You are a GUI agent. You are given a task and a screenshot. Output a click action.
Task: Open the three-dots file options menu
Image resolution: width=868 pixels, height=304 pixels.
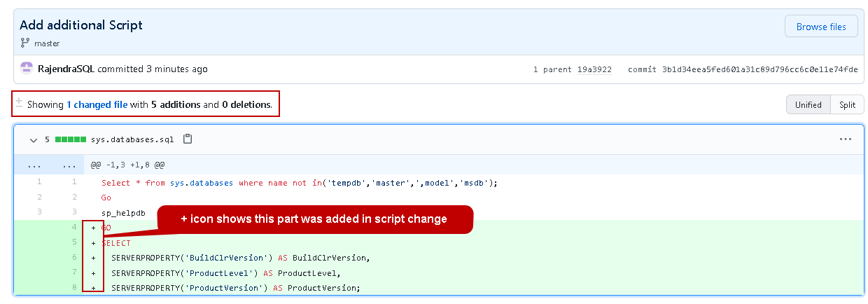845,139
